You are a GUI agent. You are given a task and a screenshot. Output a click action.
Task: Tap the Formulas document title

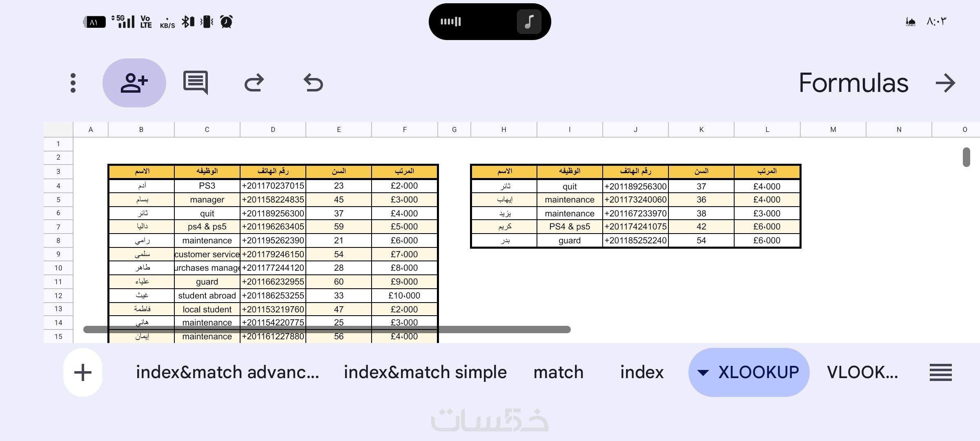[853, 83]
